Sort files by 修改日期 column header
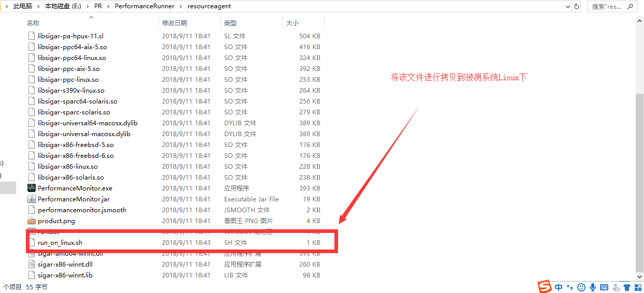Image resolution: width=644 pixels, height=293 pixels. click(174, 23)
